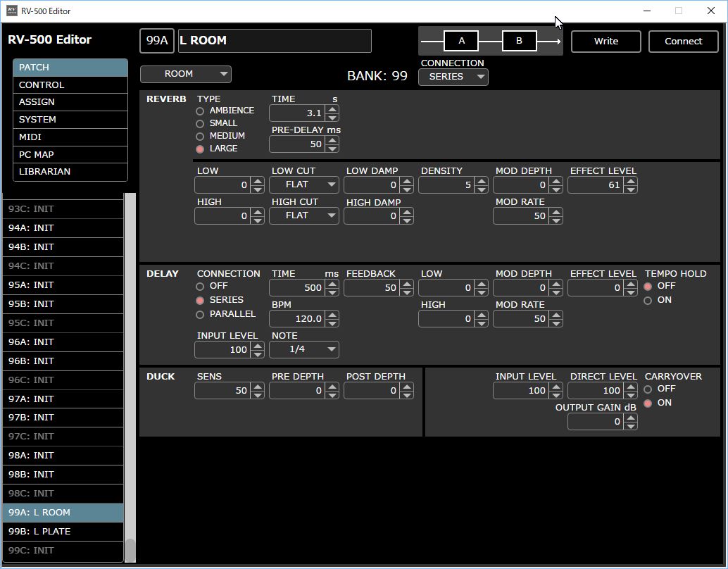Click the patch list scrollbar thumb
Image resolution: width=728 pixels, height=569 pixels.
pyautogui.click(x=130, y=551)
